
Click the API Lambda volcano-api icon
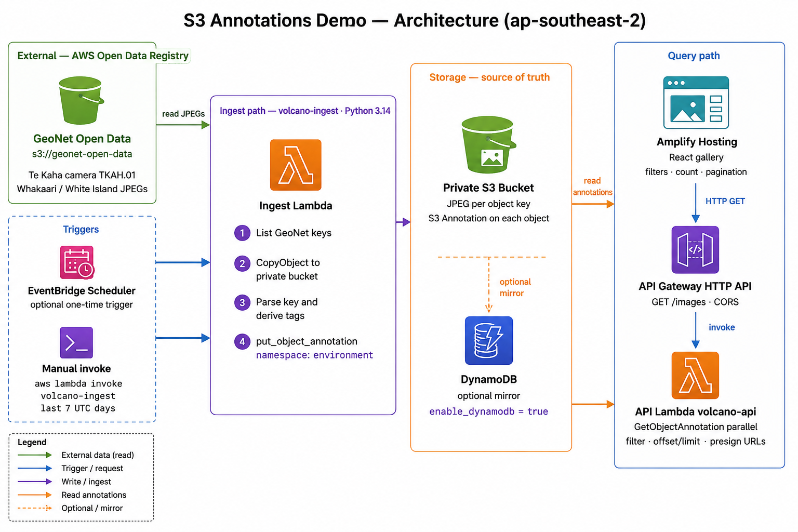(695, 376)
